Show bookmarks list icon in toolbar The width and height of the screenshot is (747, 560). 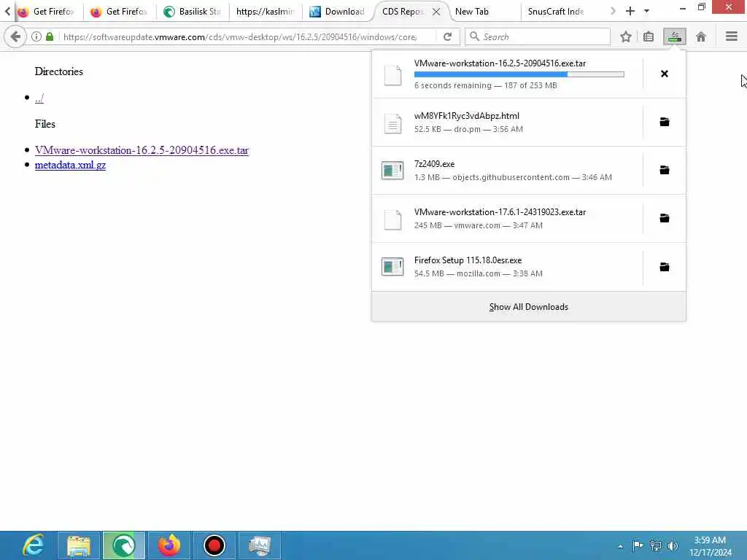coord(649,36)
